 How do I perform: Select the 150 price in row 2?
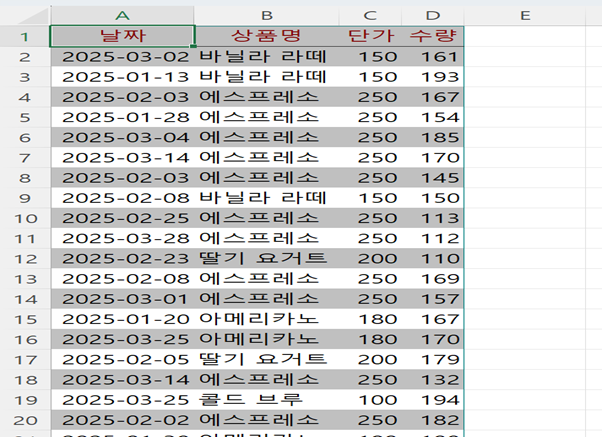[x=370, y=57]
